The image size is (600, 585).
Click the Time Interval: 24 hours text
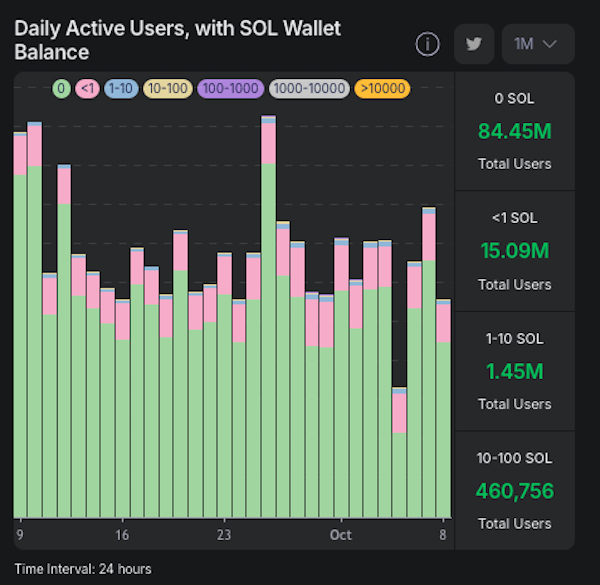83,569
